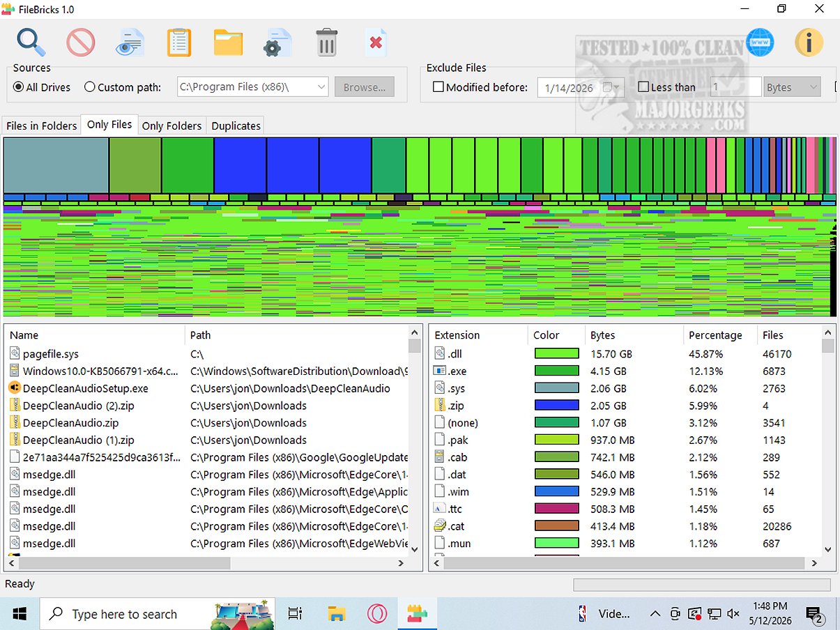This screenshot has width=840, height=630.
Task: Switch to Files in Folders tab
Action: (41, 125)
